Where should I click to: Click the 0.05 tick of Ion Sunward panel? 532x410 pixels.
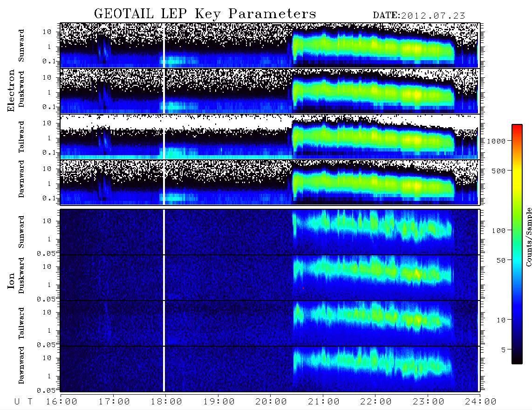(x=46, y=253)
